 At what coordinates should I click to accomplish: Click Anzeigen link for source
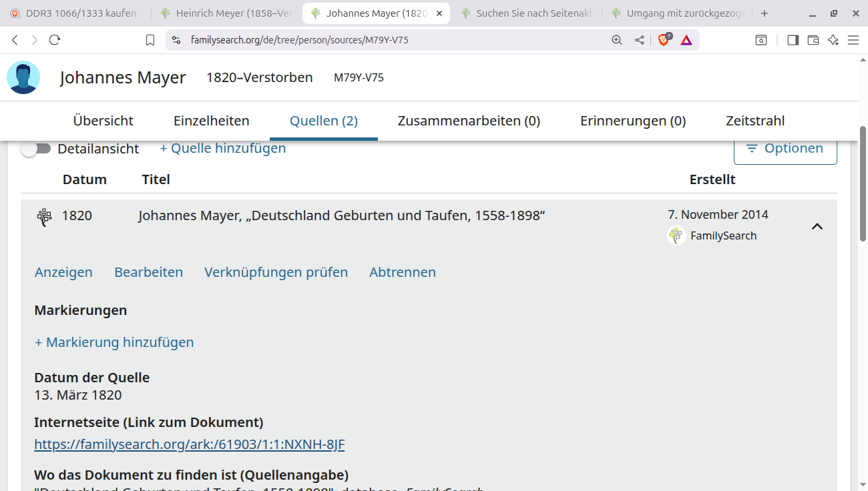tap(63, 272)
